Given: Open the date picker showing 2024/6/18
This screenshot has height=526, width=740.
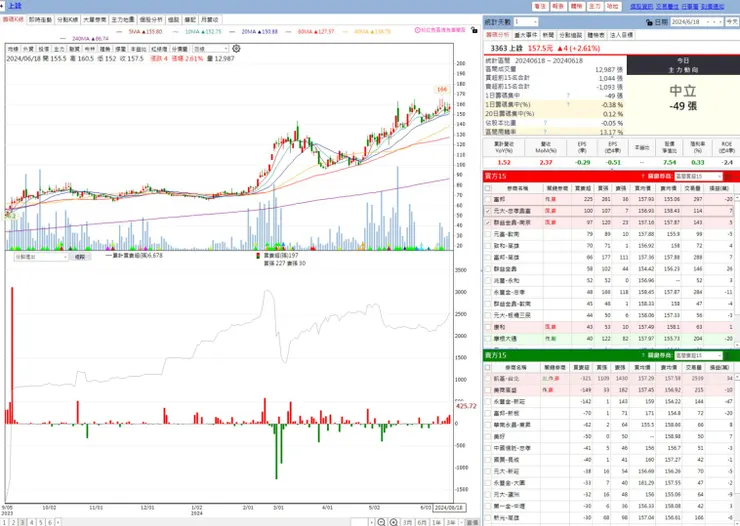Looking at the screenshot, I should click(696, 22).
